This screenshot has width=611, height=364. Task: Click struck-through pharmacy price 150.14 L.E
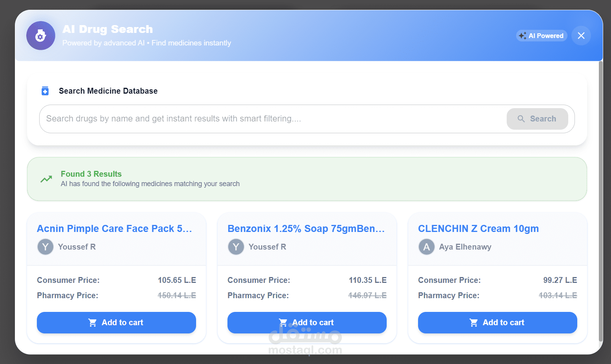pos(177,295)
